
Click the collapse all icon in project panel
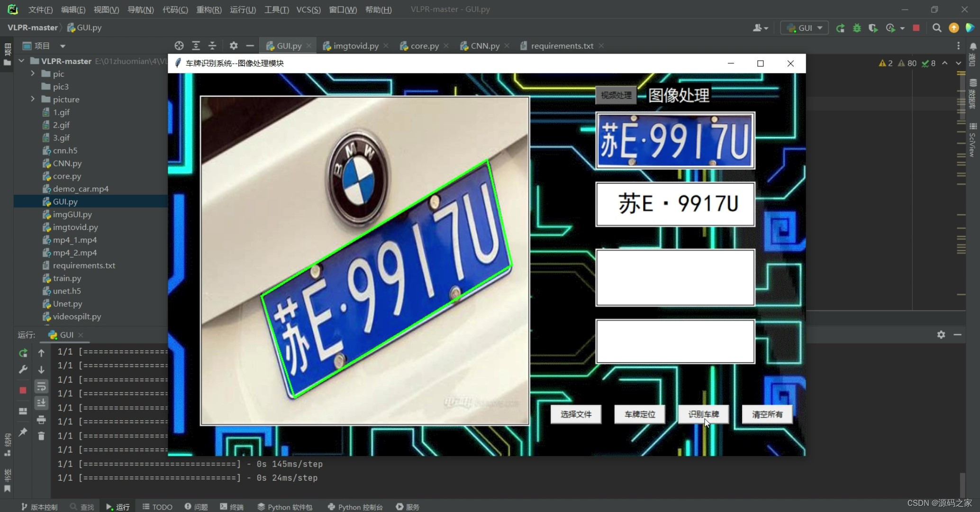pyautogui.click(x=212, y=46)
